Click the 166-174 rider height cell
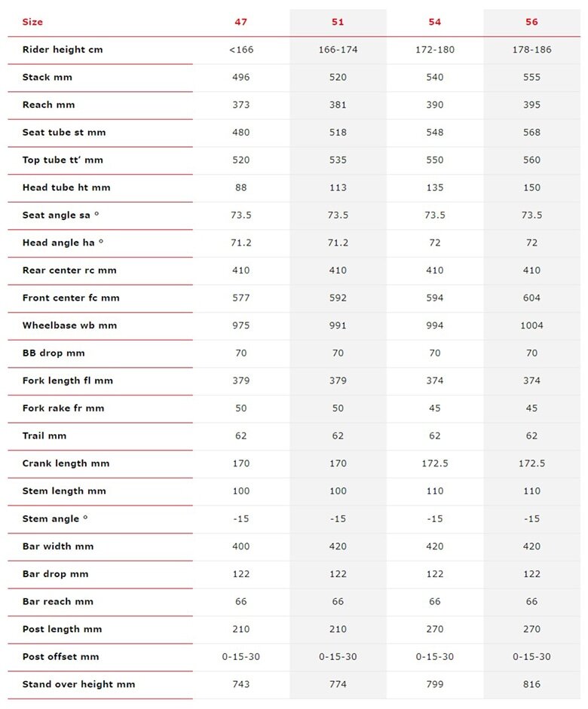Viewport: 588px width, 709px height. point(338,50)
